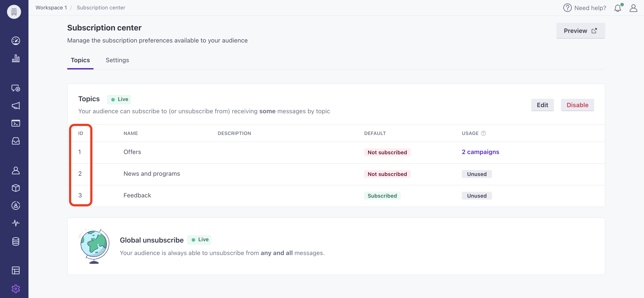644x298 pixels.
Task: Open the Dashboard gauge icon in sidebar
Action: click(16, 41)
